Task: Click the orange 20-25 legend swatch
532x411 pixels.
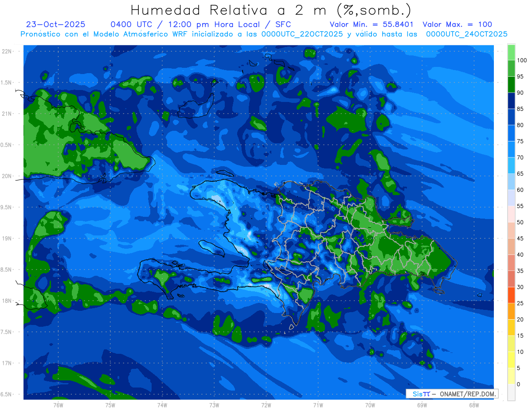Action: 511,311
